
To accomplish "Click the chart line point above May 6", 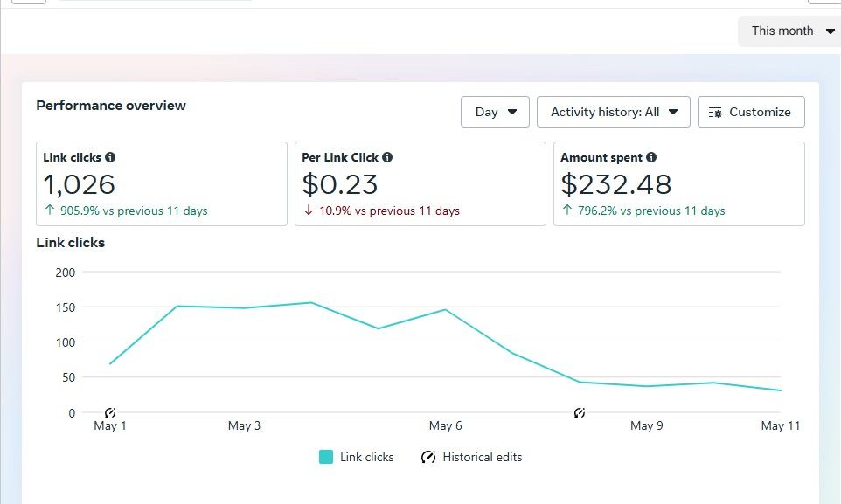I will coord(446,309).
